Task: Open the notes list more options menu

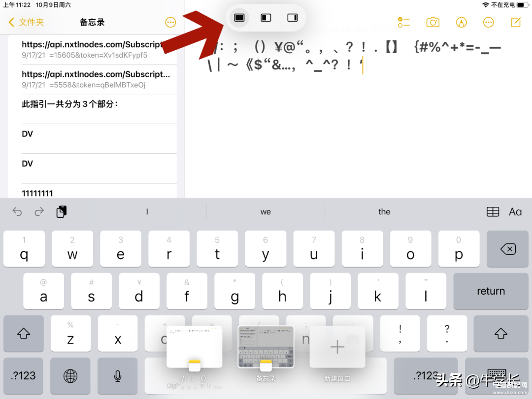Action: tap(170, 22)
